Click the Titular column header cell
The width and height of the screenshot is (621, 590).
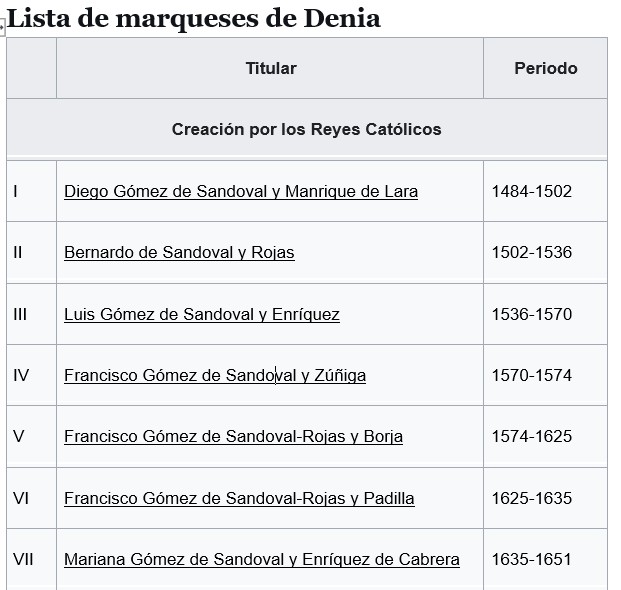[x=270, y=69]
